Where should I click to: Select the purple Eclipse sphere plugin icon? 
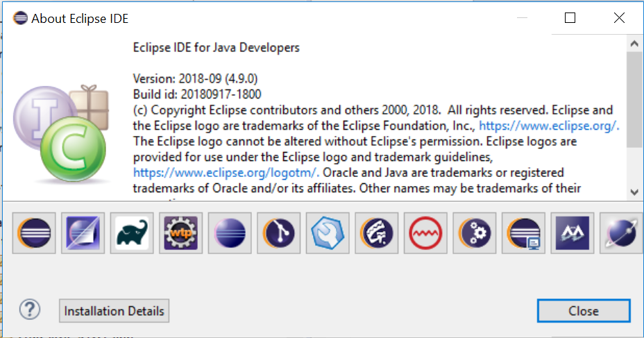tap(230, 233)
